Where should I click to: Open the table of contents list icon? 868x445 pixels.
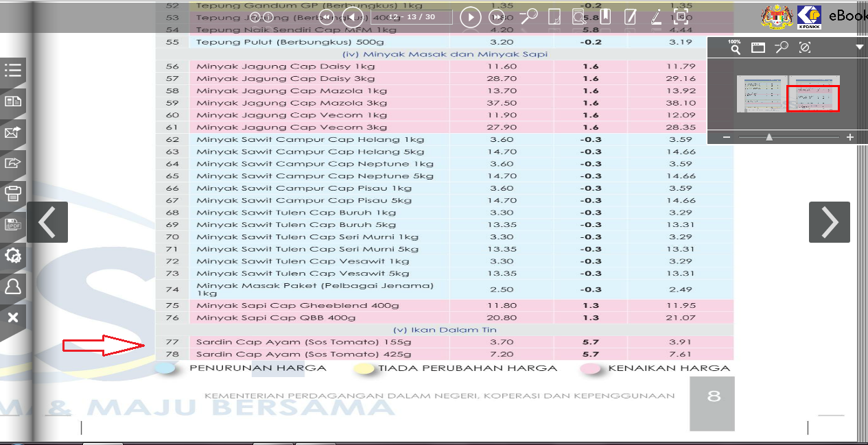13,71
